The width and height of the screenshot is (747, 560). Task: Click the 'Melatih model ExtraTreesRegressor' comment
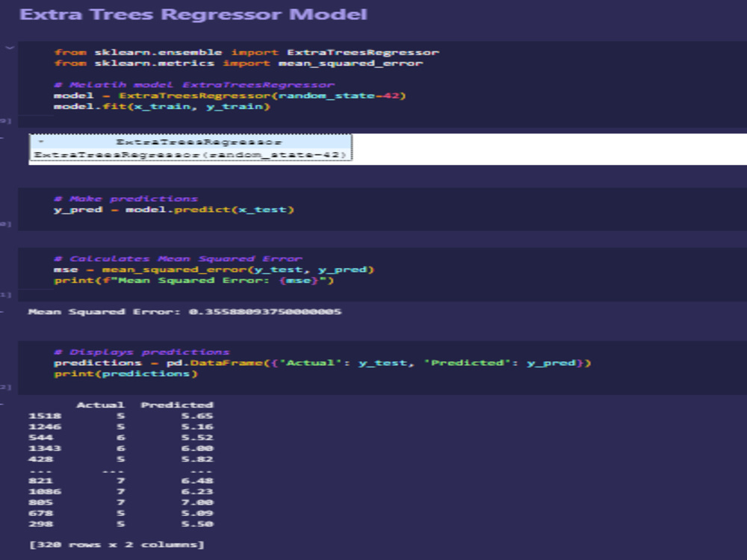(194, 85)
